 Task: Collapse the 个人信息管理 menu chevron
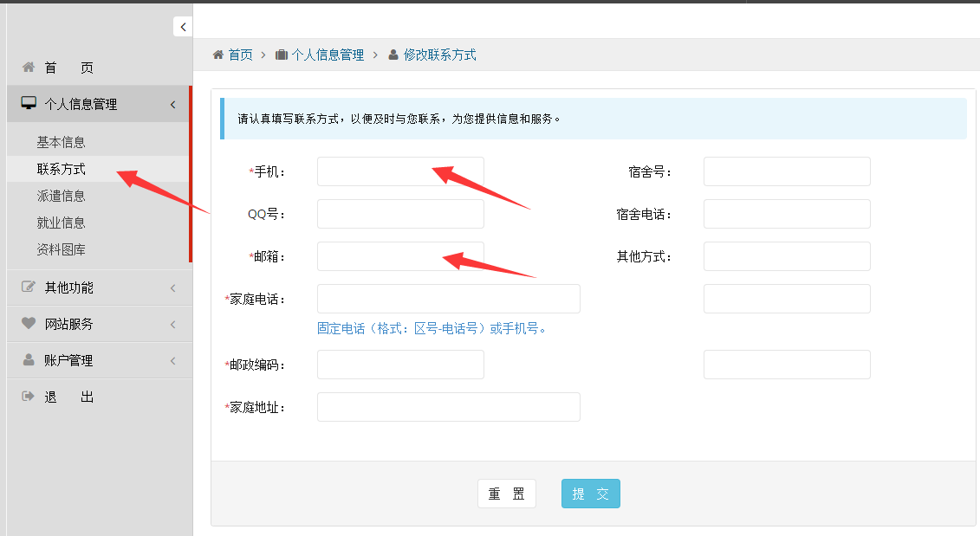(x=172, y=105)
